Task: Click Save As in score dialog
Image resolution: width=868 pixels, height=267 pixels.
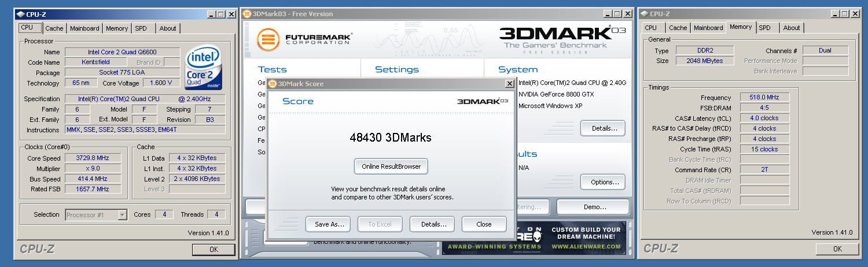Action: point(329,224)
